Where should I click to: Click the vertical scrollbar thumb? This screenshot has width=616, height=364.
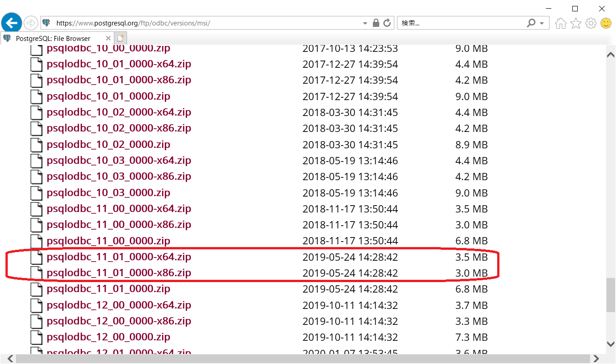coord(611,295)
